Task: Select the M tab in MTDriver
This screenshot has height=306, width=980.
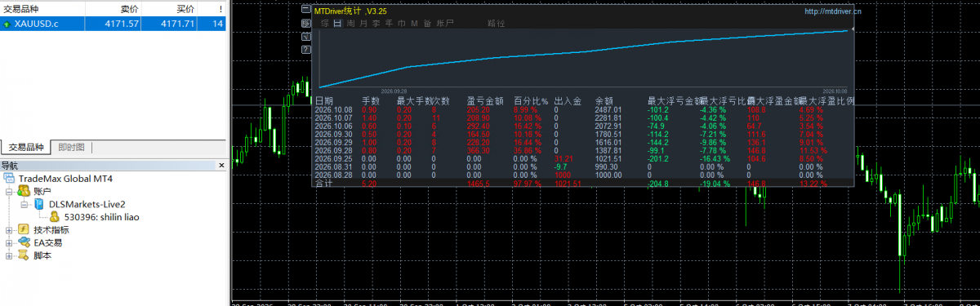Action: click(415, 24)
